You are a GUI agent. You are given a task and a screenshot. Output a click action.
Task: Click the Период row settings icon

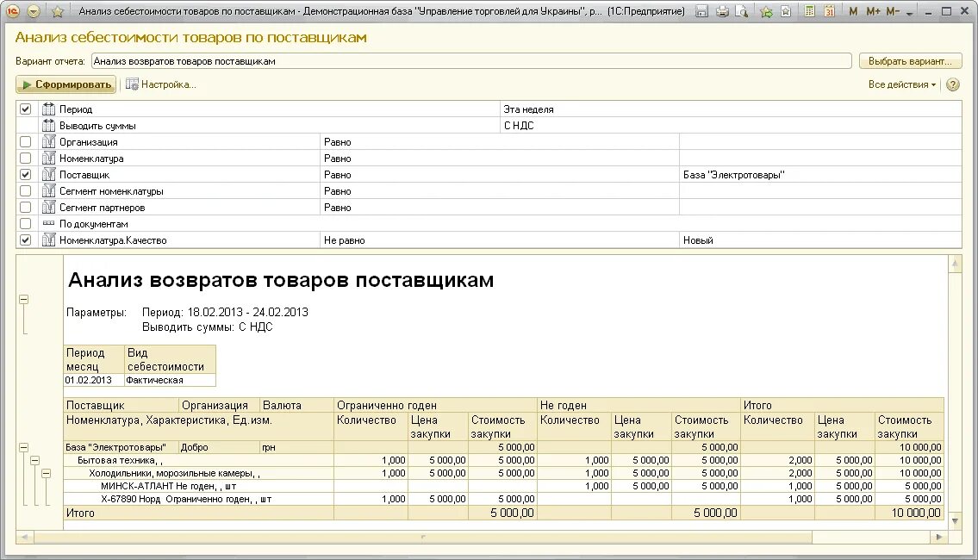click(x=48, y=109)
